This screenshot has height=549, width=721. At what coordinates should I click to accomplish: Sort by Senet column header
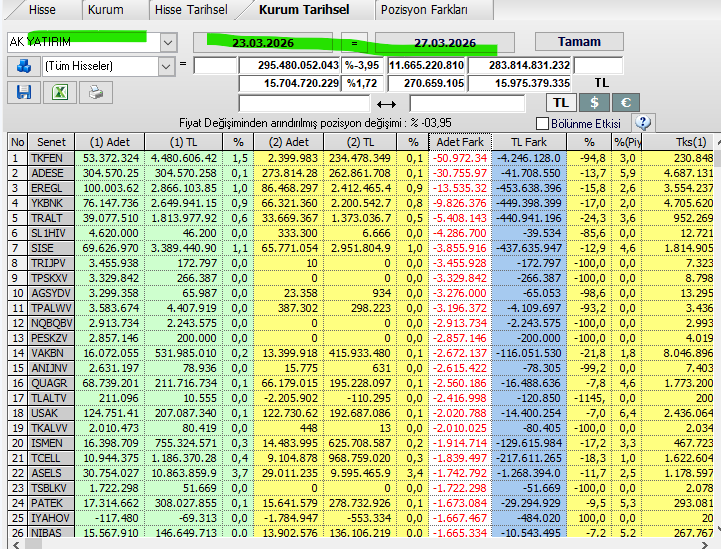point(51,142)
